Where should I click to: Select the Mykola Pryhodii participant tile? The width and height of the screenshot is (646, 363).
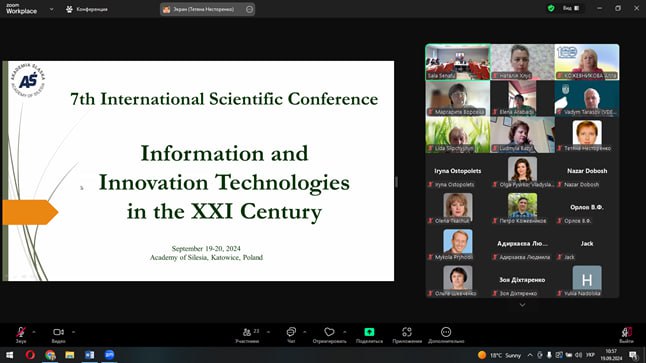click(x=458, y=244)
